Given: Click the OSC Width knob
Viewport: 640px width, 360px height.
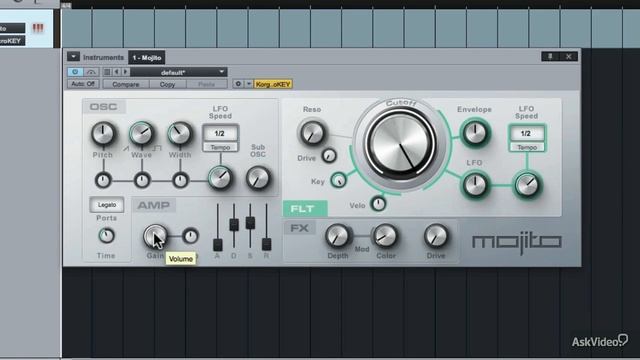Looking at the screenshot, I should coord(180,133).
